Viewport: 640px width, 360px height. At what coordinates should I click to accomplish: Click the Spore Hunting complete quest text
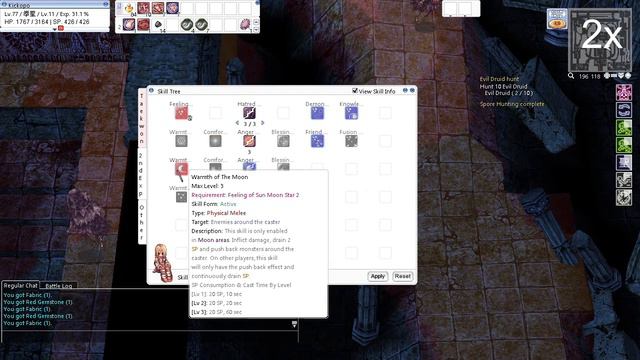(512, 104)
